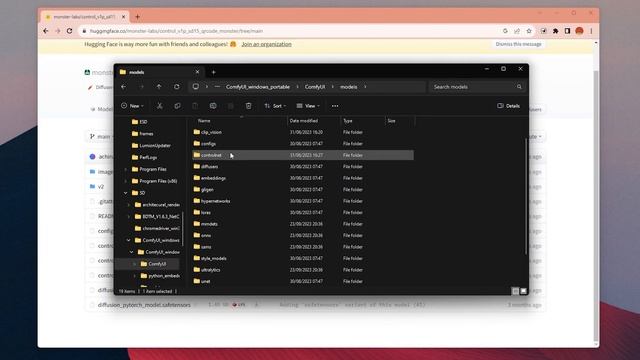Select the unet folder
This screenshot has width=640, height=360.
(x=303, y=281)
